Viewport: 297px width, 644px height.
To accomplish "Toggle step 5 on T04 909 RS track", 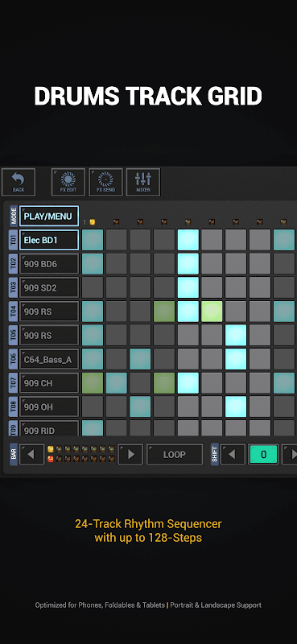I will click(188, 312).
